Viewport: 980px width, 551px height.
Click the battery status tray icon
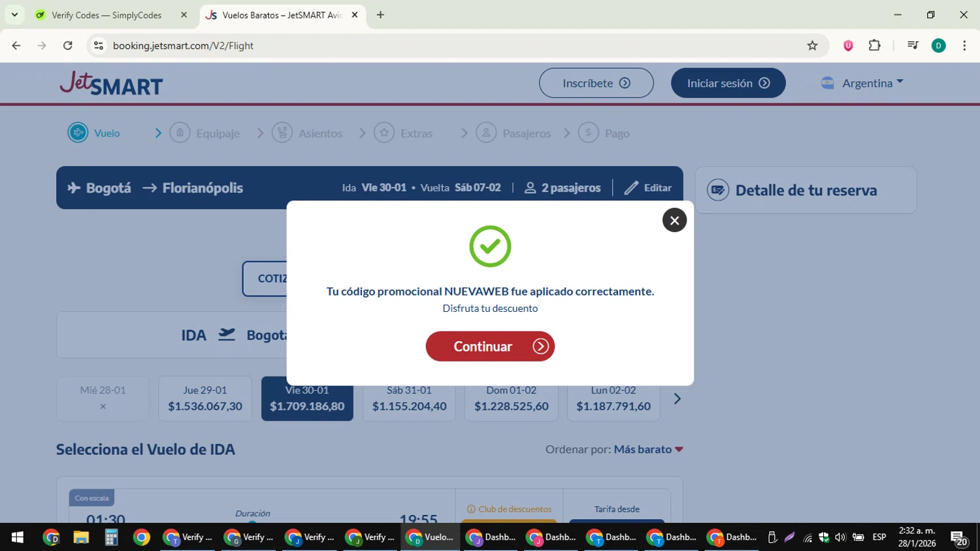click(858, 537)
